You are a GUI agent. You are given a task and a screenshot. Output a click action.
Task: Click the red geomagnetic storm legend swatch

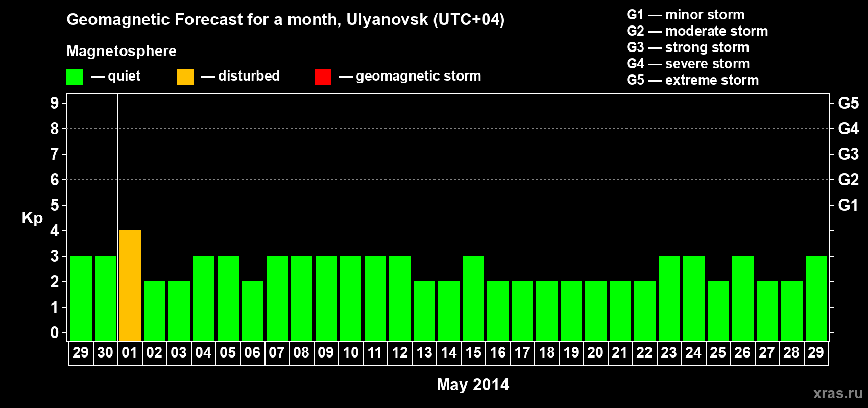pyautogui.click(x=323, y=77)
